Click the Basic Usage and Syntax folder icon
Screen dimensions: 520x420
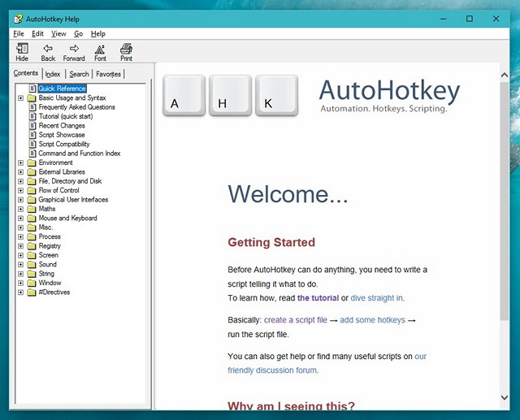coord(32,97)
